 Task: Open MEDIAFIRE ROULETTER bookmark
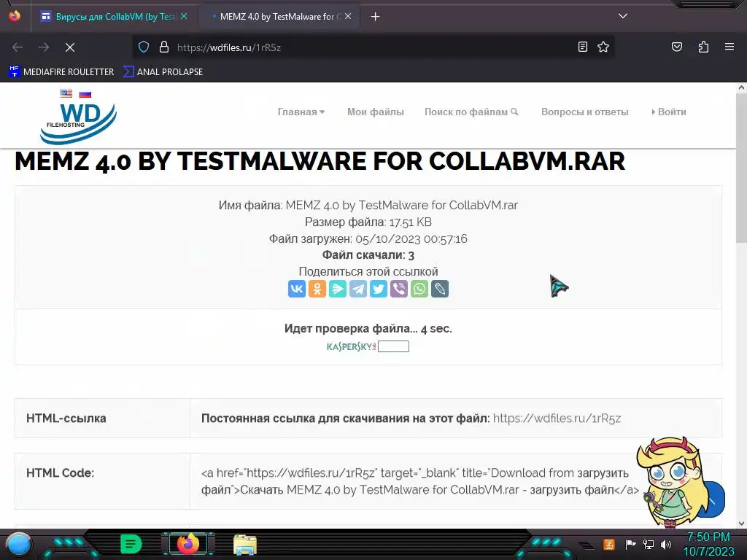click(x=61, y=72)
